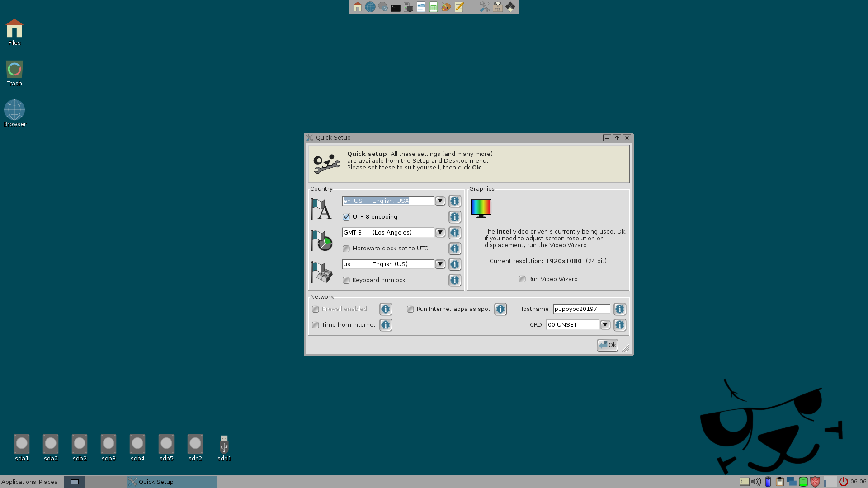Viewport: 868px width, 488px height.
Task: Enable Keyboard numlock
Action: [346, 280]
